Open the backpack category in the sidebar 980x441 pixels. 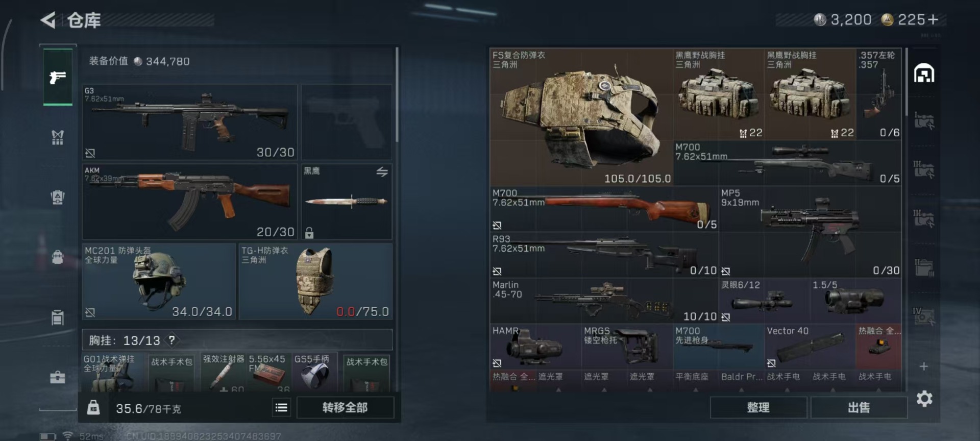pos(58,257)
